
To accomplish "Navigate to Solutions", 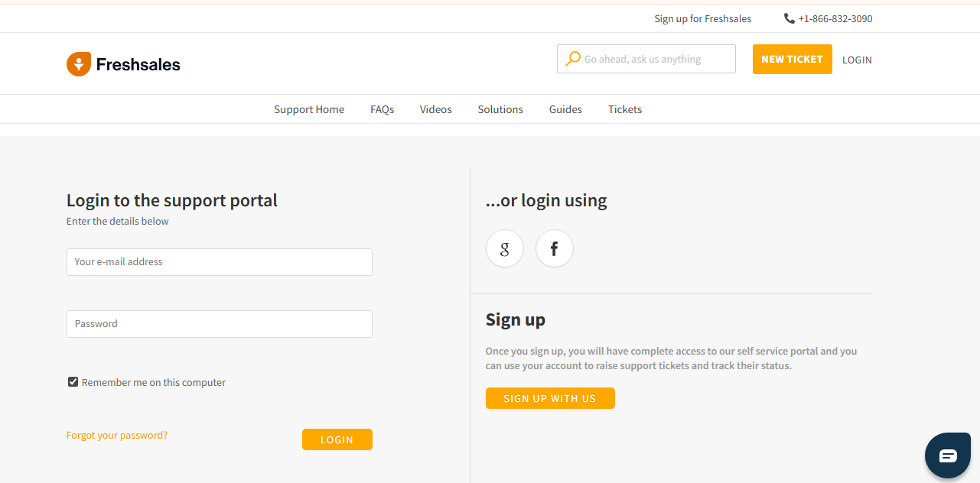I will 500,109.
